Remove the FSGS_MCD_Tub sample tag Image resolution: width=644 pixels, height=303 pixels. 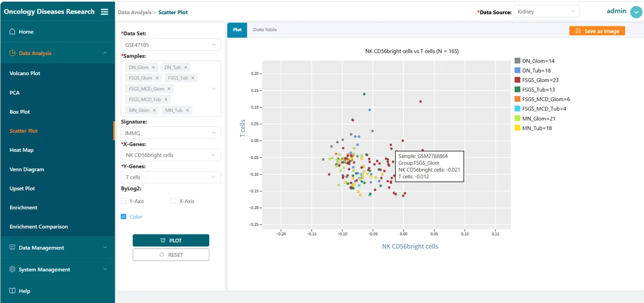click(x=166, y=99)
